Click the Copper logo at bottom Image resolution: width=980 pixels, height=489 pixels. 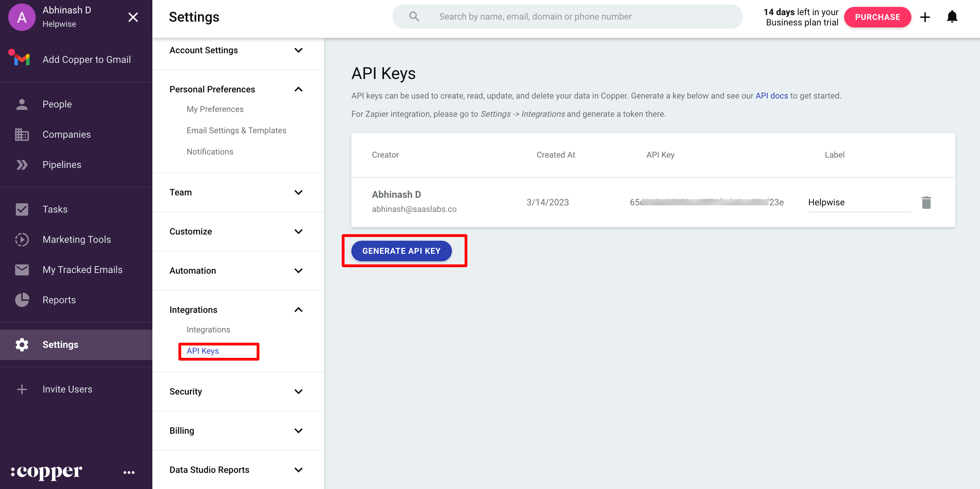pos(46,472)
